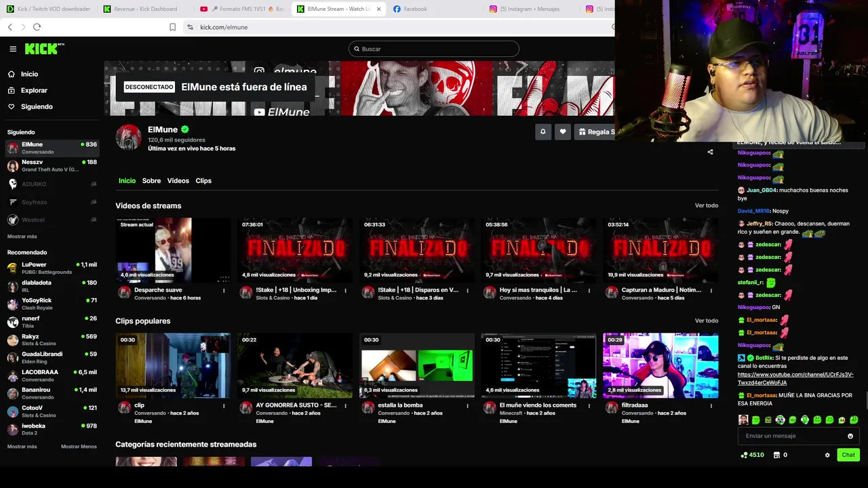Image resolution: width=868 pixels, height=488 pixels.
Task: Click the Kick logo
Action: pyautogui.click(x=44, y=49)
